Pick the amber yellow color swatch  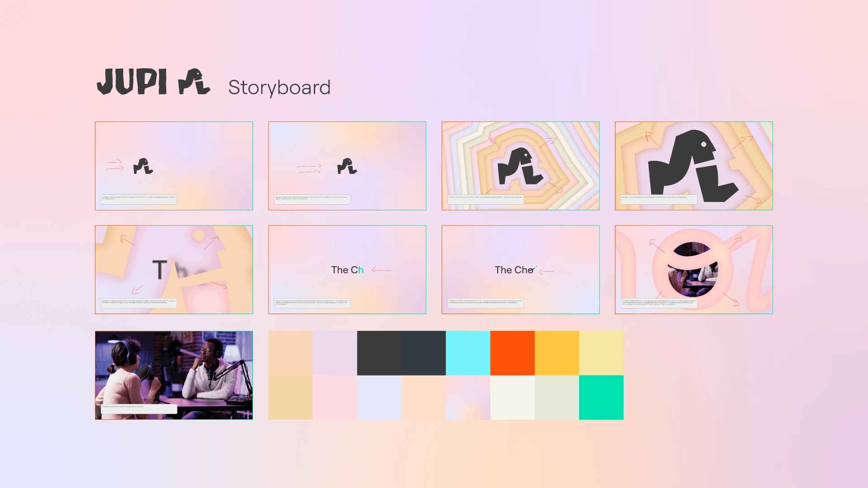tap(557, 353)
